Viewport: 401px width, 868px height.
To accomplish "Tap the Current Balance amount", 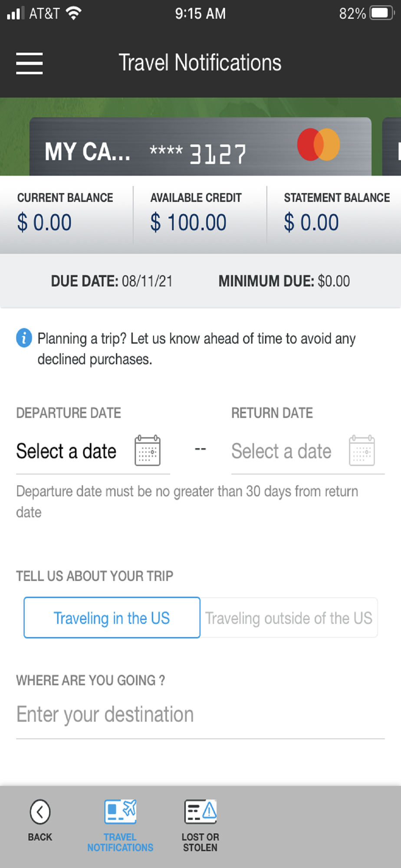I will click(44, 223).
